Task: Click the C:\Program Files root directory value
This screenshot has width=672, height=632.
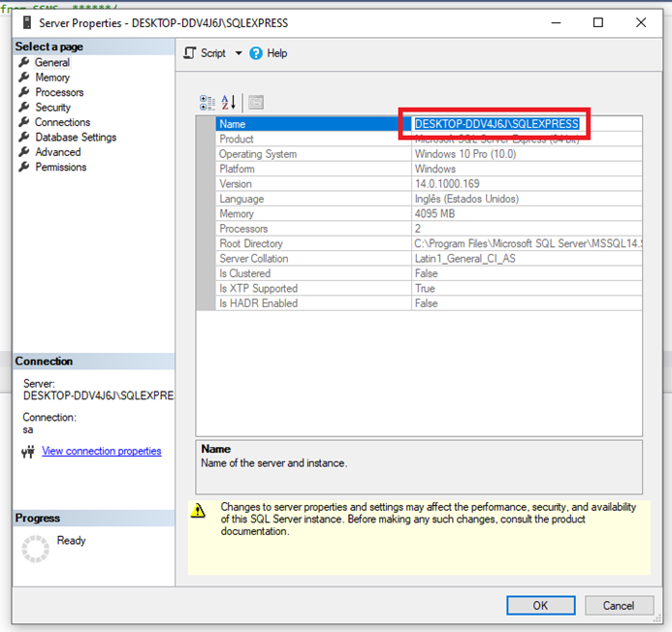Action: pyautogui.click(x=528, y=243)
